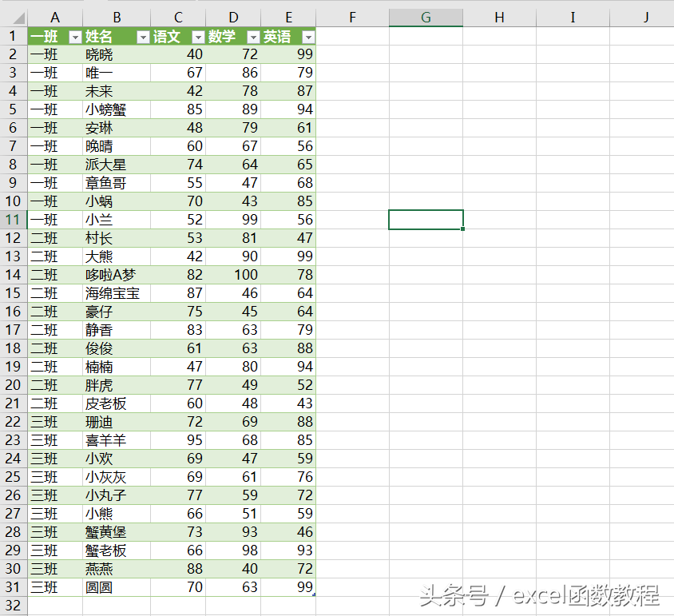Click the cell containing 大熊
The width and height of the screenshot is (674, 616).
(117, 256)
